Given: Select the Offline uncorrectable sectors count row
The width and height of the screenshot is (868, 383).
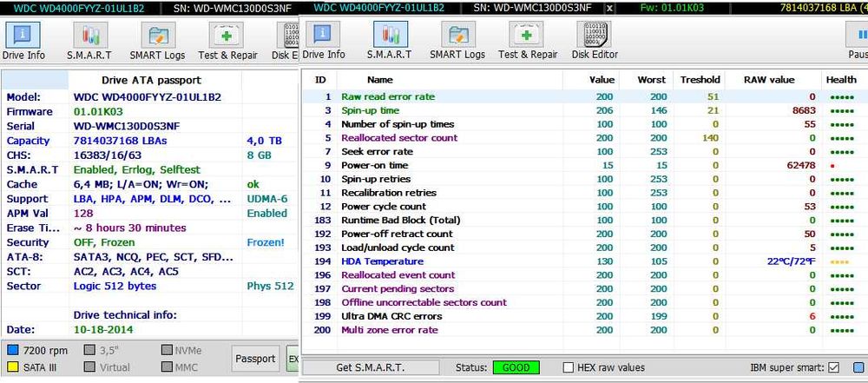Looking at the screenshot, I should [x=584, y=302].
